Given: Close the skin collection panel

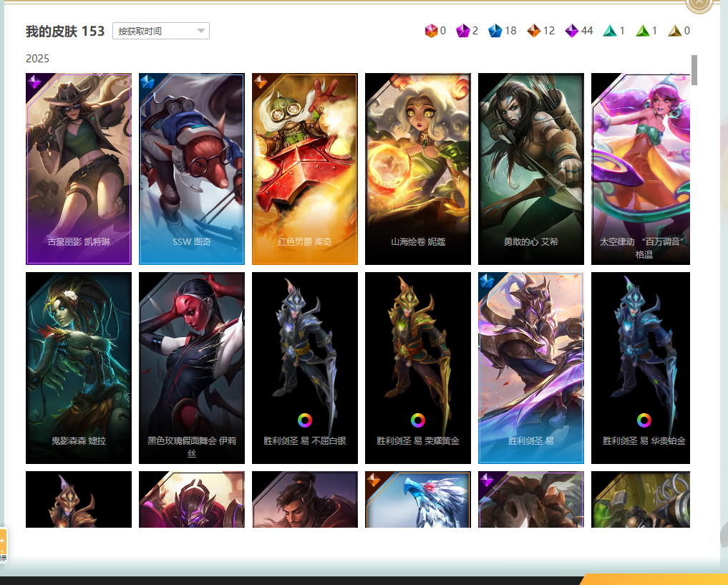Looking at the screenshot, I should pyautogui.click(x=699, y=4).
